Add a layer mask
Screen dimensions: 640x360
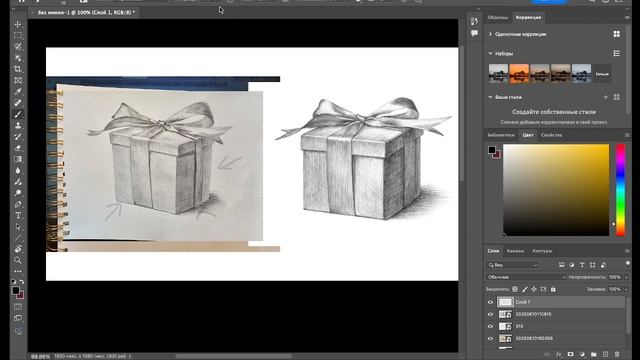click(x=570, y=354)
